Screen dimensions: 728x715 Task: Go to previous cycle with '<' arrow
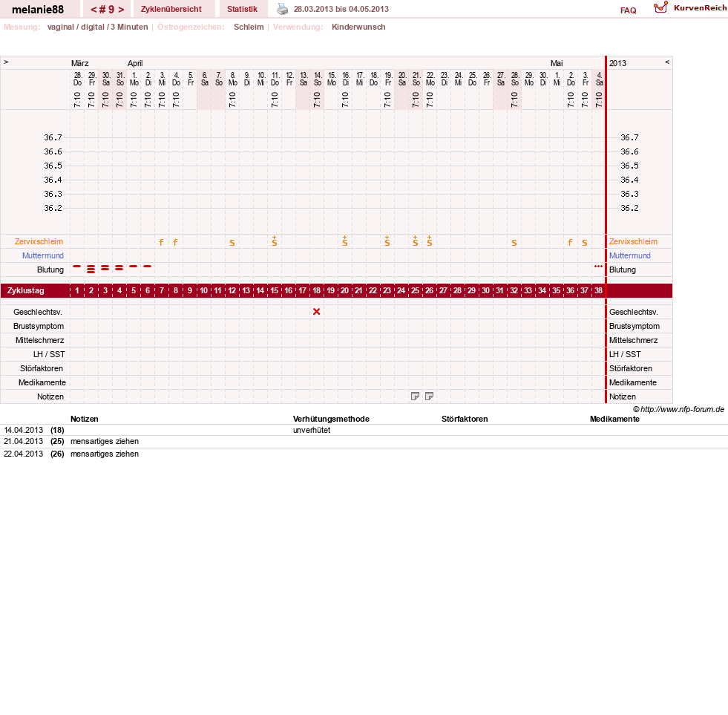pos(94,10)
